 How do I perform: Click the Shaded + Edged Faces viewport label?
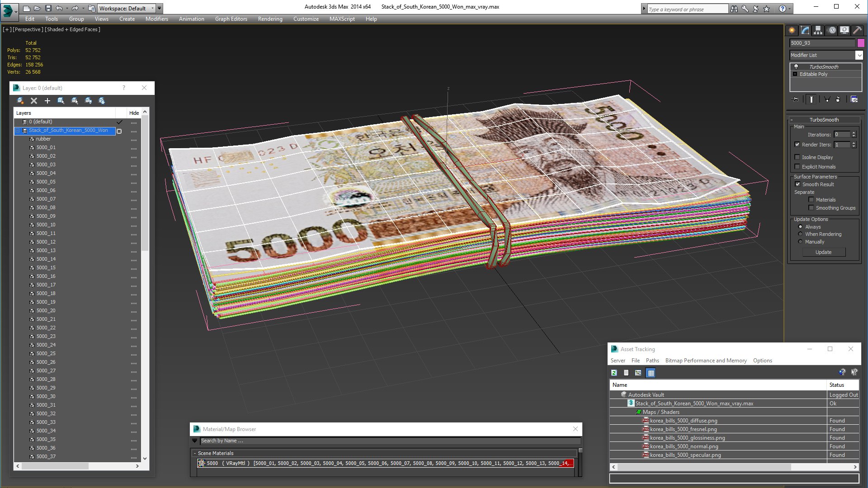[x=72, y=29]
